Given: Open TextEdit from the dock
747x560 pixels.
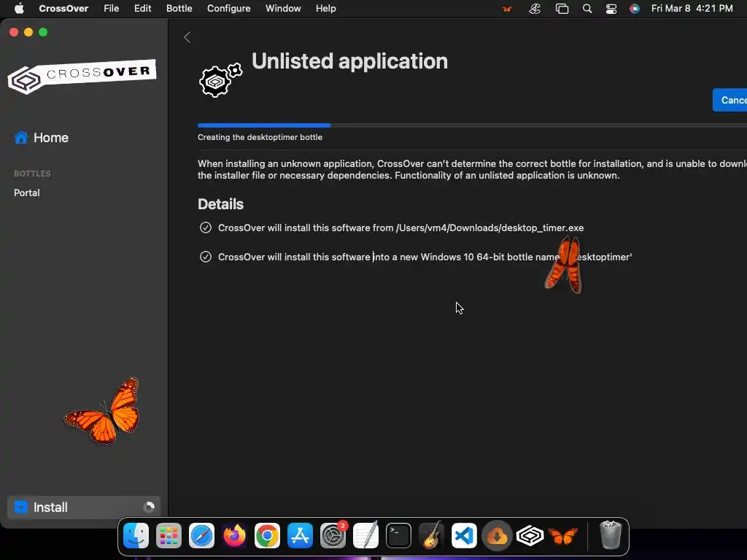Looking at the screenshot, I should coord(366,536).
